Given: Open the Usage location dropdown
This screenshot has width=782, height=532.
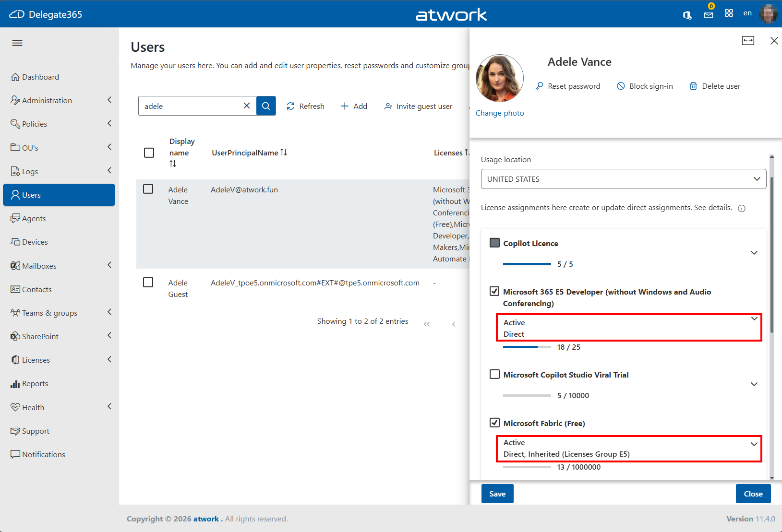Looking at the screenshot, I should [x=624, y=179].
